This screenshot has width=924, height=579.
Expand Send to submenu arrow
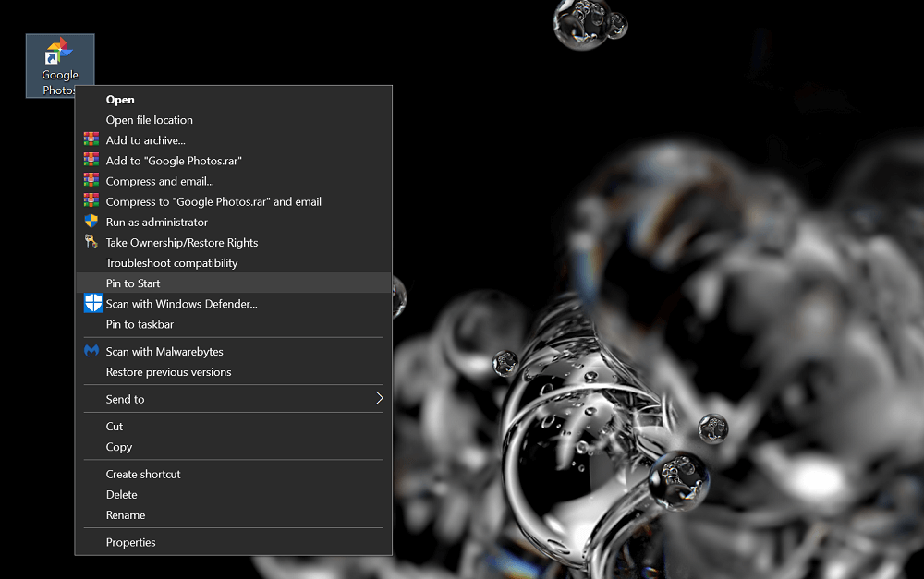click(x=380, y=399)
